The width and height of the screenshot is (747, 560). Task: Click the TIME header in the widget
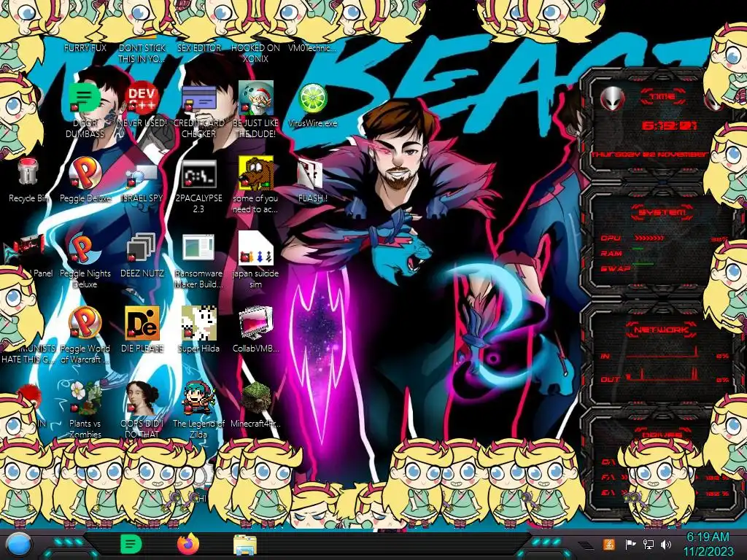coord(662,97)
